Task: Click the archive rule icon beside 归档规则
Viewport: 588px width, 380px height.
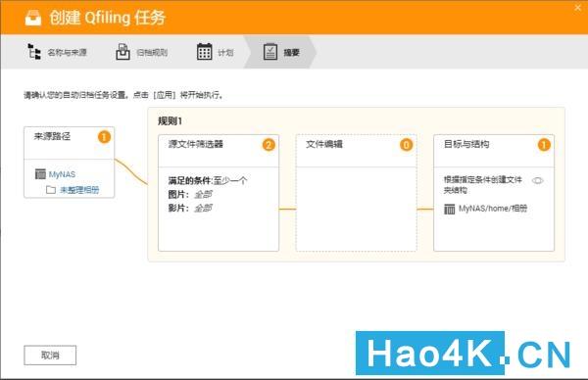Action: (x=122, y=52)
